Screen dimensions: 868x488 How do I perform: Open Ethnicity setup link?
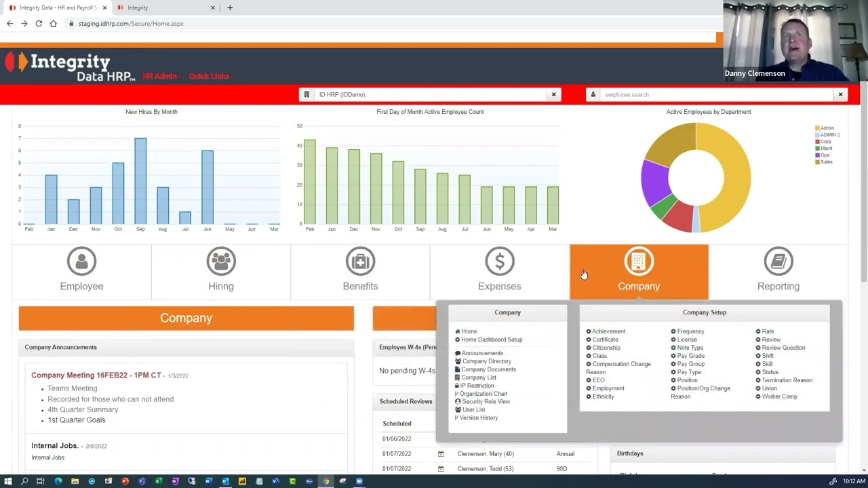[x=600, y=396]
